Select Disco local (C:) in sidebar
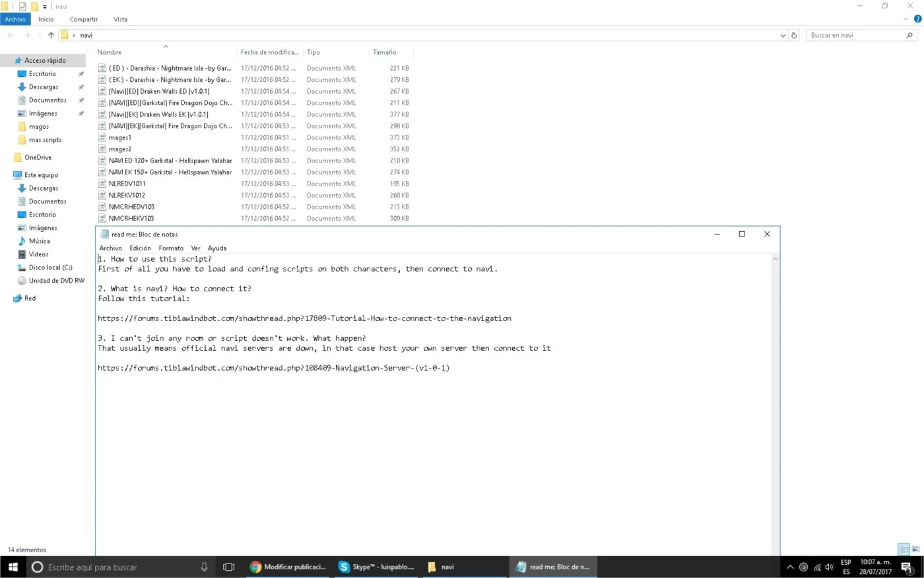The height and width of the screenshot is (578, 924). [50, 268]
